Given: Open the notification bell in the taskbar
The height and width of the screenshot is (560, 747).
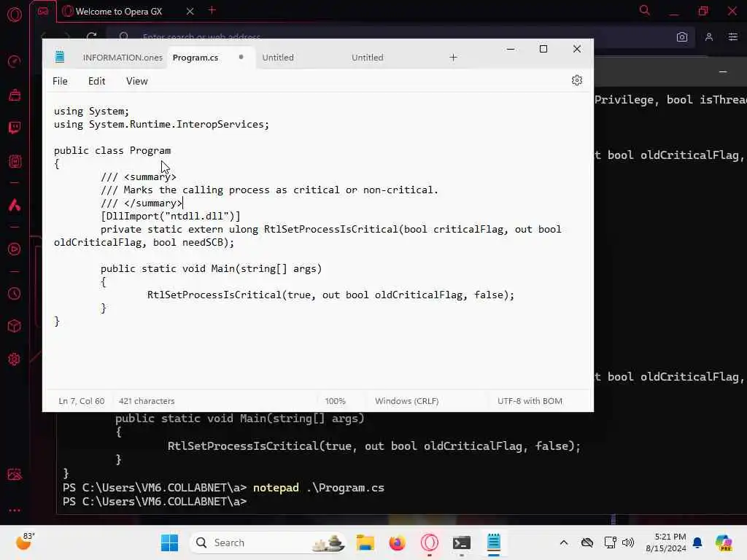Looking at the screenshot, I should (x=697, y=542).
